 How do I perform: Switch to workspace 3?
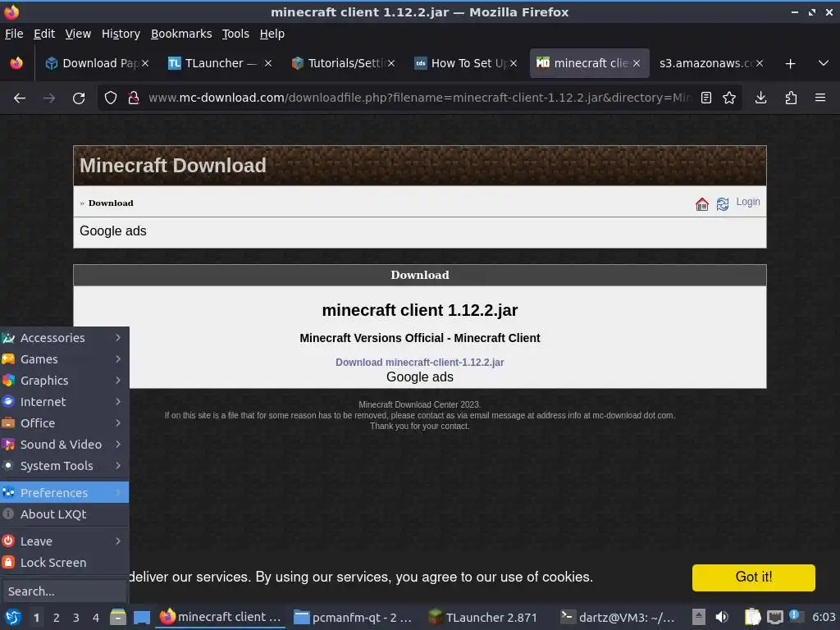(x=76, y=618)
